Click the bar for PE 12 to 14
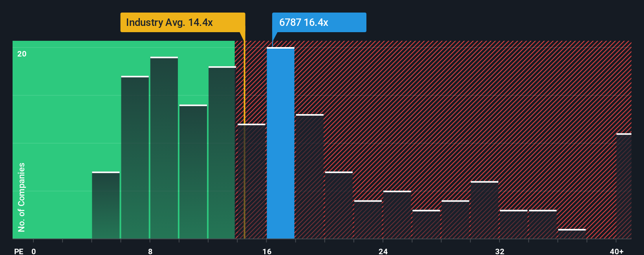The height and width of the screenshot is (255, 644). pyautogui.click(x=222, y=153)
